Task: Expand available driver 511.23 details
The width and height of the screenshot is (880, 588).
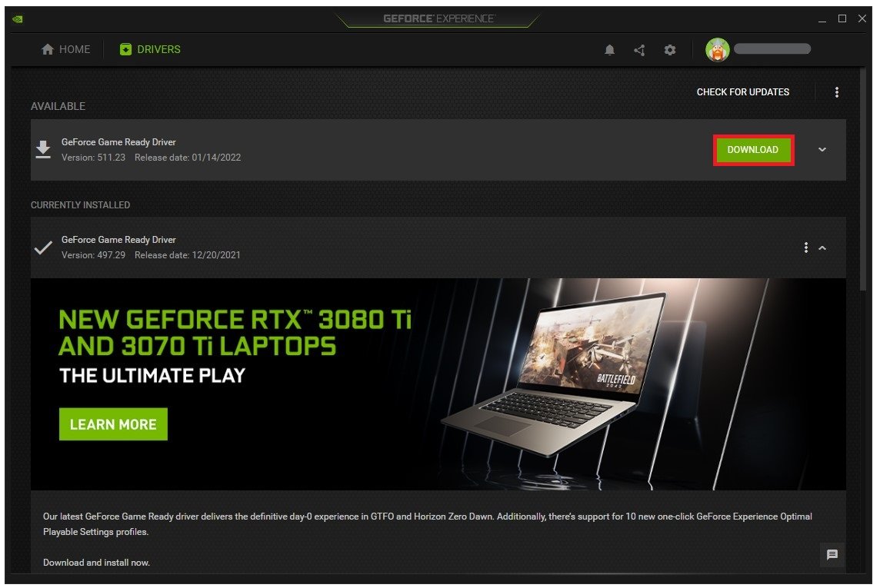Action: pyautogui.click(x=822, y=150)
